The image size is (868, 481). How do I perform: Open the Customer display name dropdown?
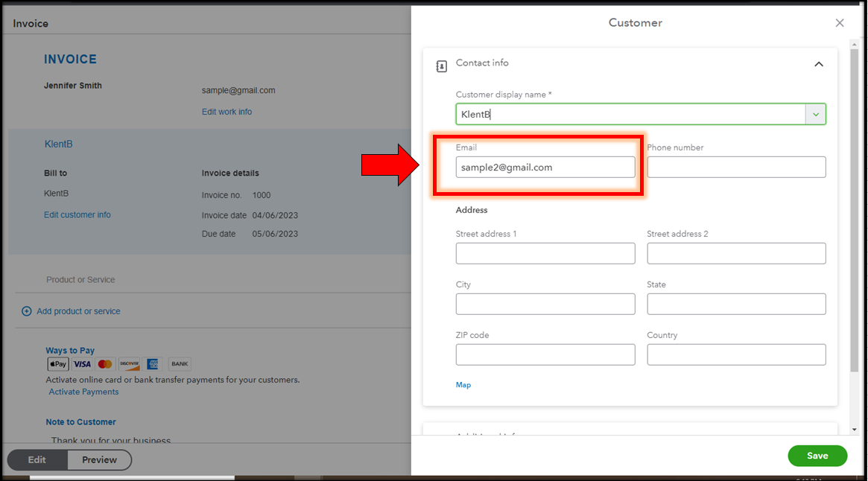(x=816, y=115)
